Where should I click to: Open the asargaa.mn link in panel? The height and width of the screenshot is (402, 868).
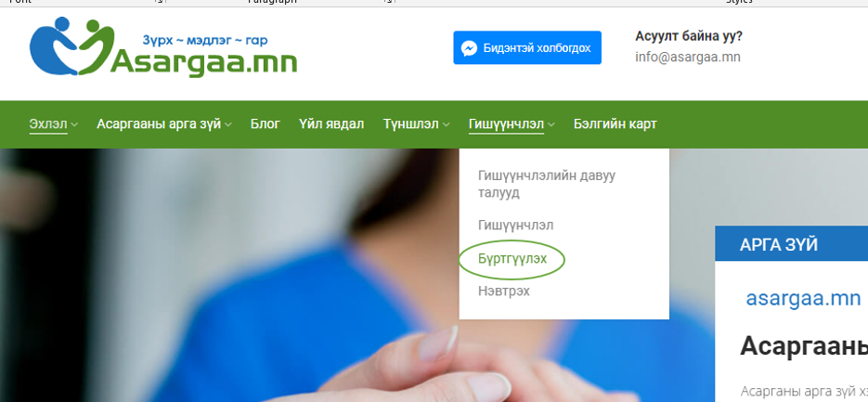point(803,298)
